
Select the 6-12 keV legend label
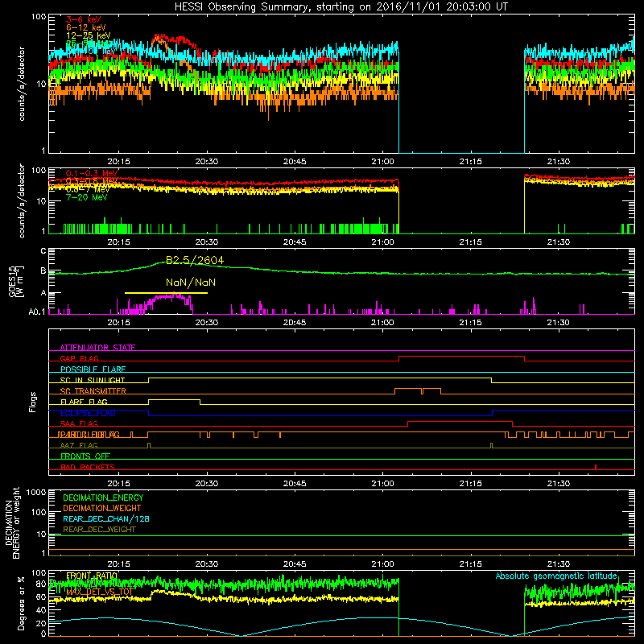click(86, 27)
